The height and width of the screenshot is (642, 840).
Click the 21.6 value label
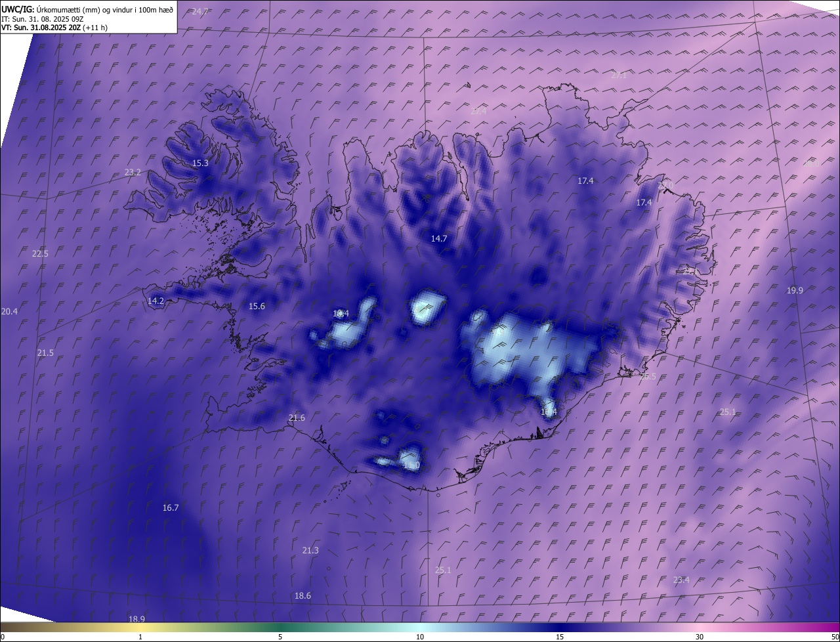click(297, 417)
